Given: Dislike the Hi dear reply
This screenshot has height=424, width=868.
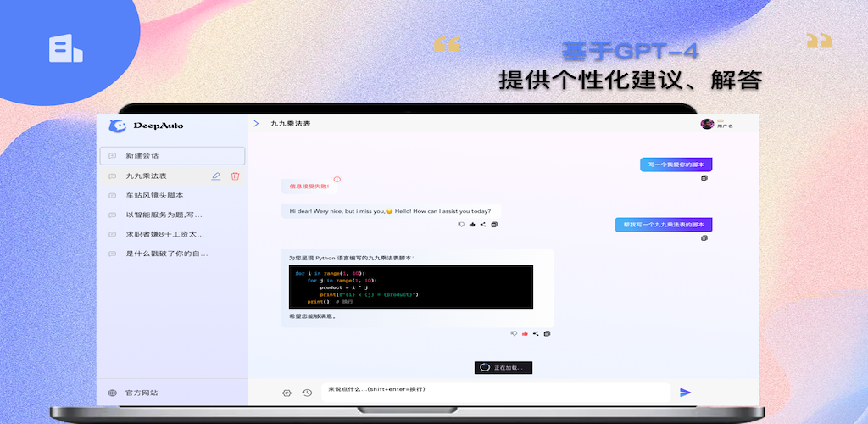Looking at the screenshot, I should coord(460,224).
